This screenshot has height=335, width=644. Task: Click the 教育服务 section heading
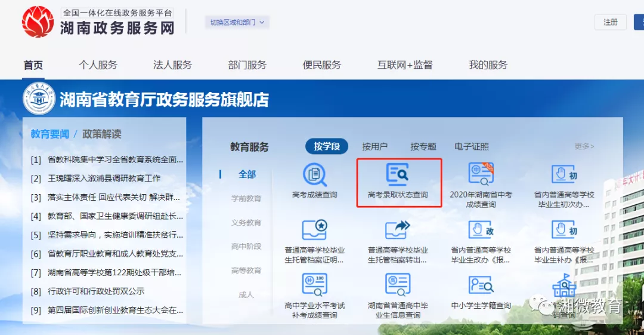point(249,147)
